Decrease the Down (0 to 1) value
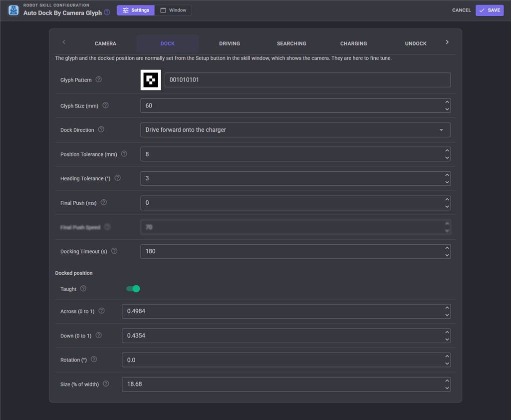 [447, 340]
